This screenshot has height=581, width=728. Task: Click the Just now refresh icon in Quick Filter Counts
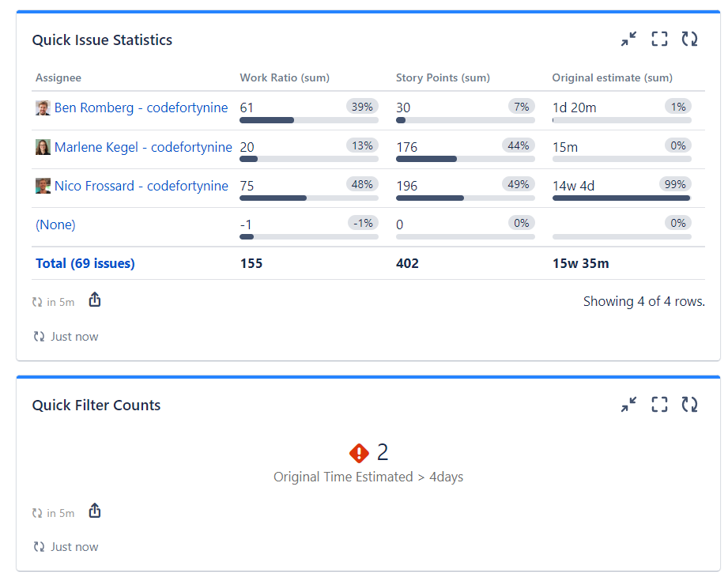(38, 546)
